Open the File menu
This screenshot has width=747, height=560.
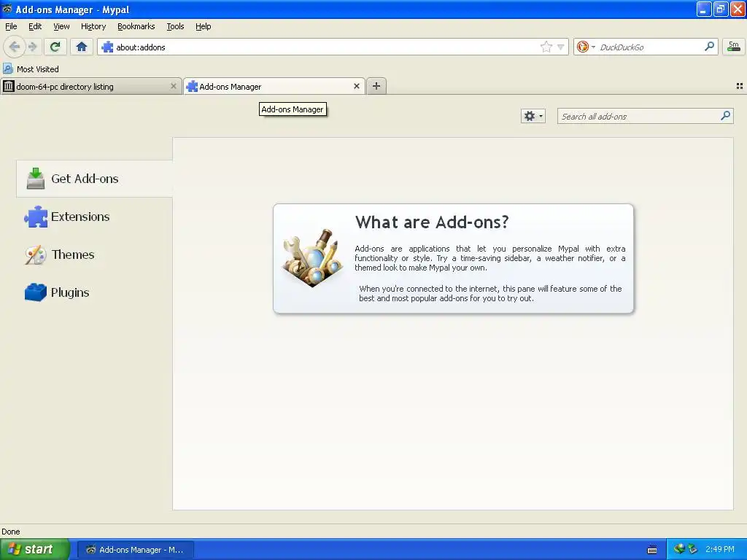11,26
